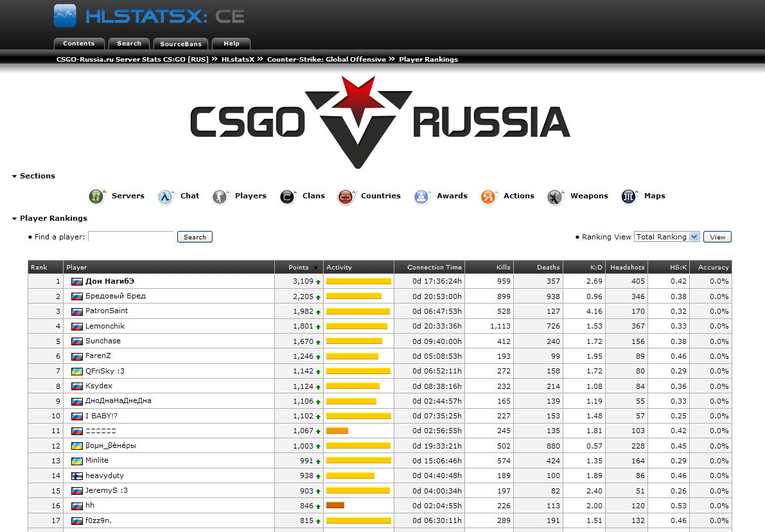The width and height of the screenshot is (765, 532).
Task: Open the Ranking View dropdown
Action: pos(667,237)
